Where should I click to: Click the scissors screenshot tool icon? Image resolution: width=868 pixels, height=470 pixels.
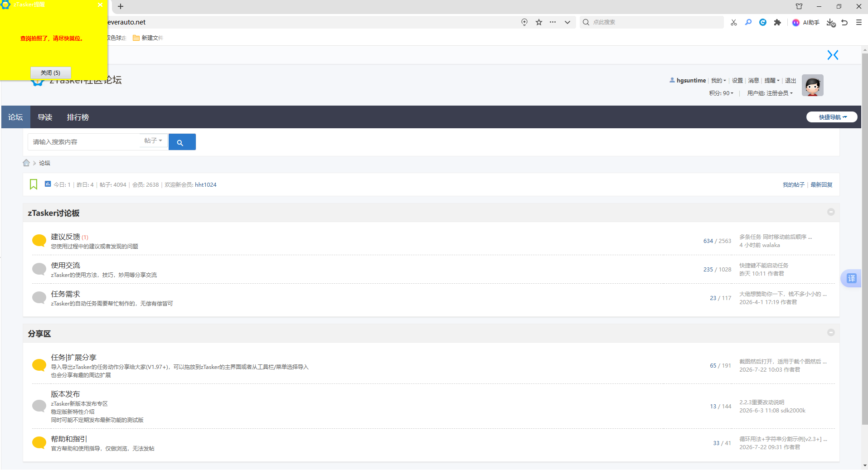coord(734,22)
